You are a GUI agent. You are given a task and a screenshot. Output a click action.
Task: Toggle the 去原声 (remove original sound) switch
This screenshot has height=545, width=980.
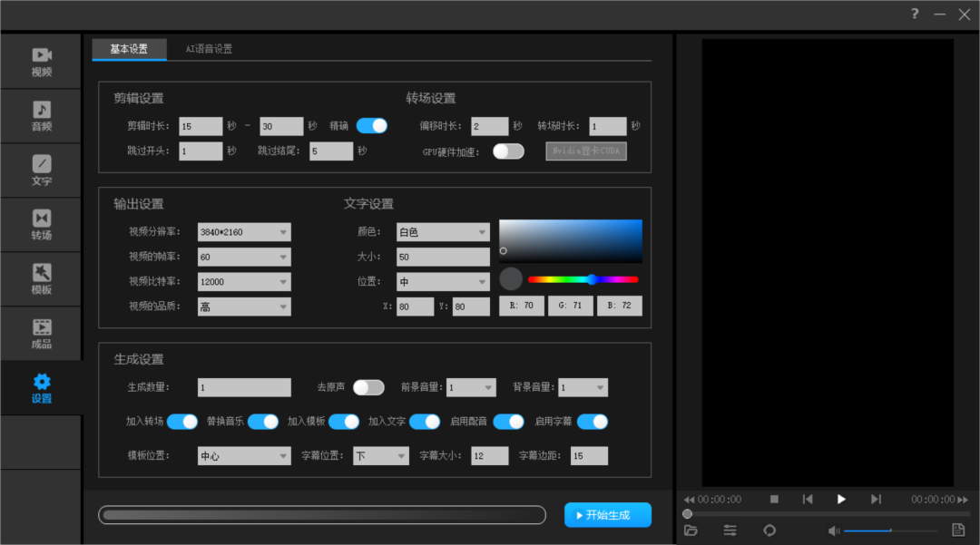368,387
